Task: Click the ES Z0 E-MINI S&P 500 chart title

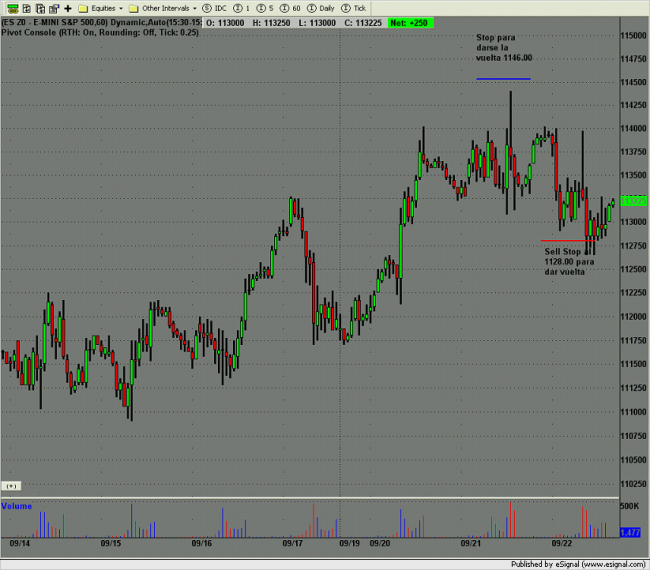Action: (x=101, y=22)
